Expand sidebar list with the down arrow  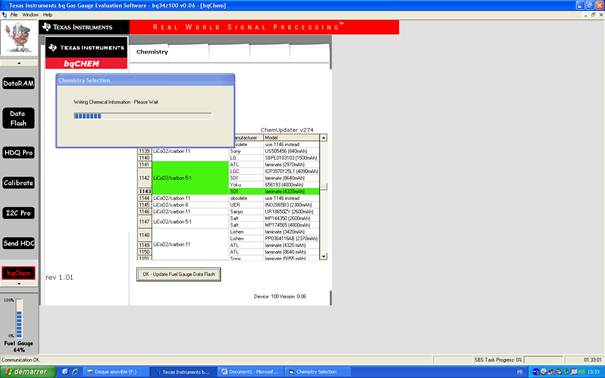[x=19, y=284]
